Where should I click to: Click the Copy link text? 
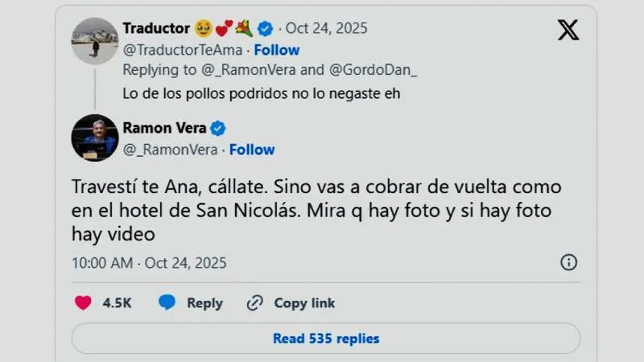pos(304,303)
